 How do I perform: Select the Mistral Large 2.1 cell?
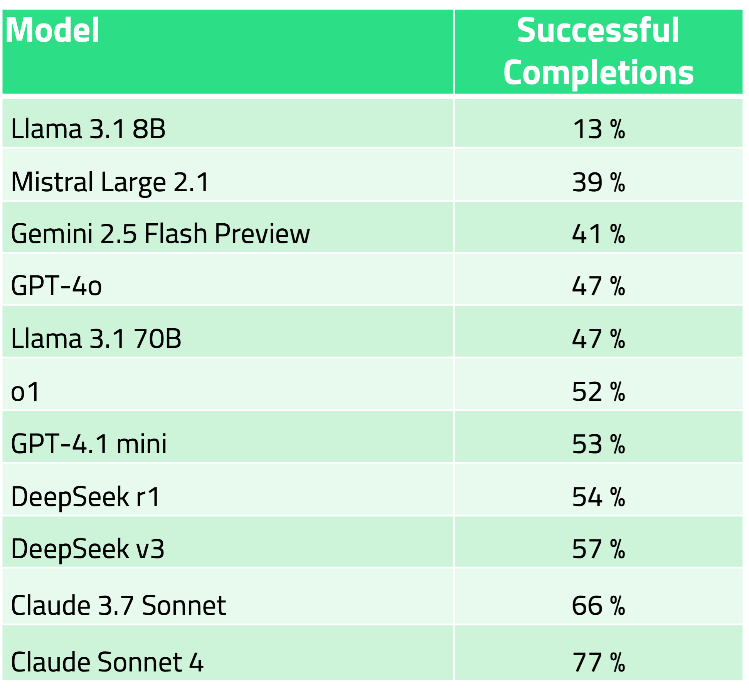(110, 182)
